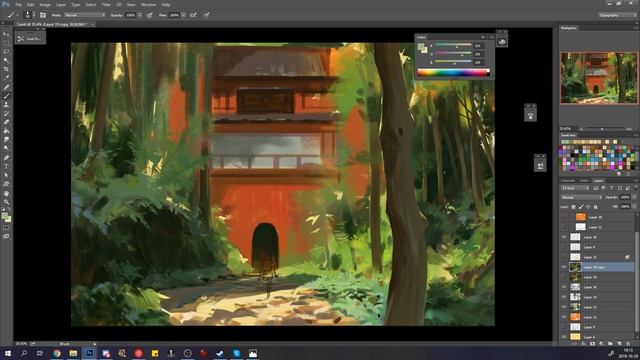This screenshot has height=360, width=640.
Task: Hide the Layer 19 copy layer
Action: point(564,267)
